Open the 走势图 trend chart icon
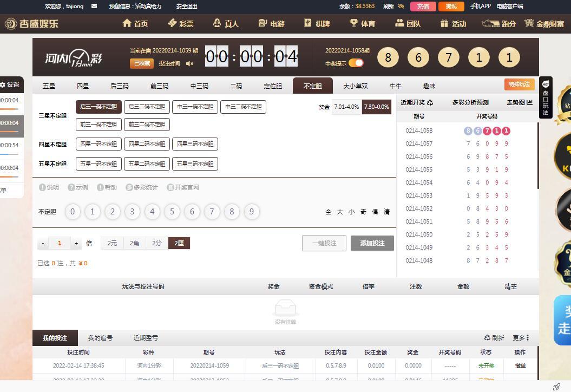 (x=529, y=102)
